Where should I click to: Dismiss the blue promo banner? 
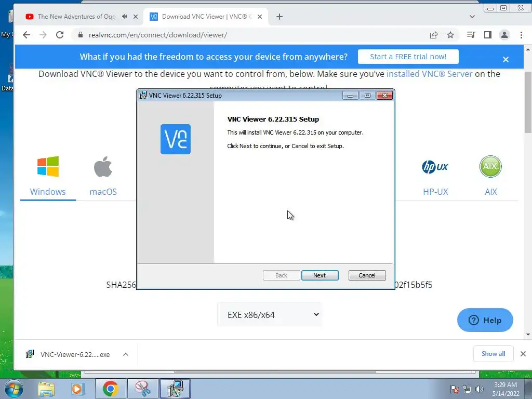point(506,59)
